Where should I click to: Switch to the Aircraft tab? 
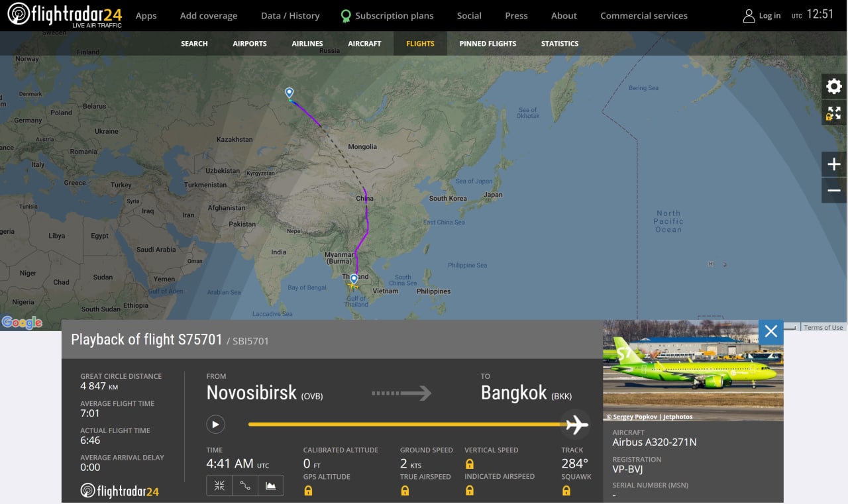[x=364, y=44]
